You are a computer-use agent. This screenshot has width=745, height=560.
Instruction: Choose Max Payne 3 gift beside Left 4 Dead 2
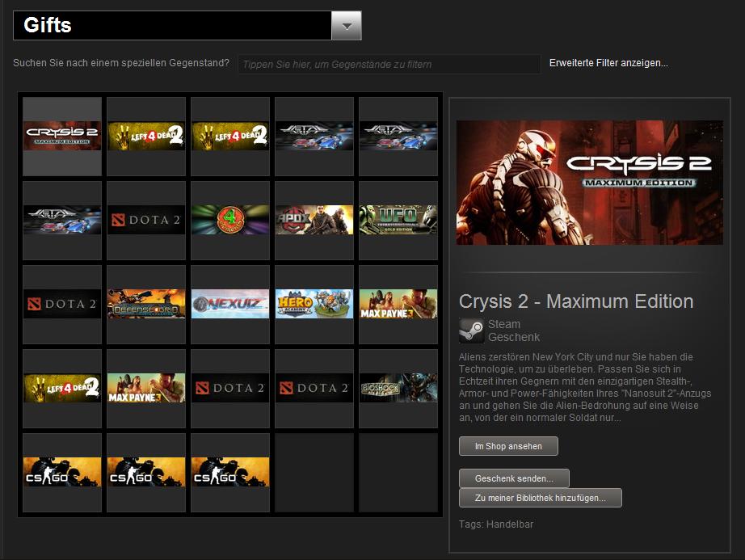[146, 389]
